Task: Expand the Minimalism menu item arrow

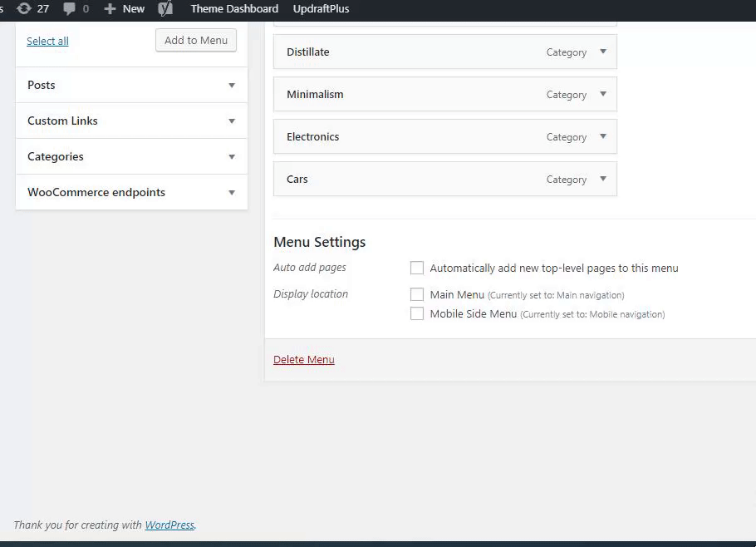Action: tap(603, 94)
